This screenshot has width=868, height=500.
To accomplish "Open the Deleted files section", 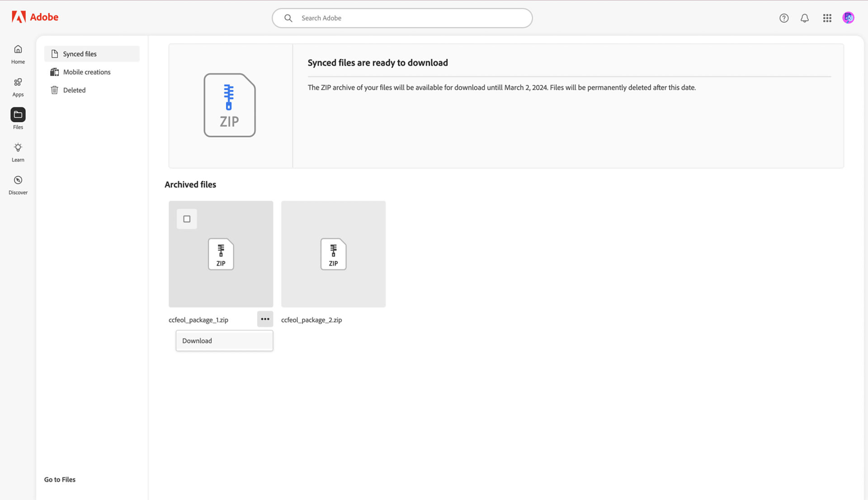I will (74, 90).
